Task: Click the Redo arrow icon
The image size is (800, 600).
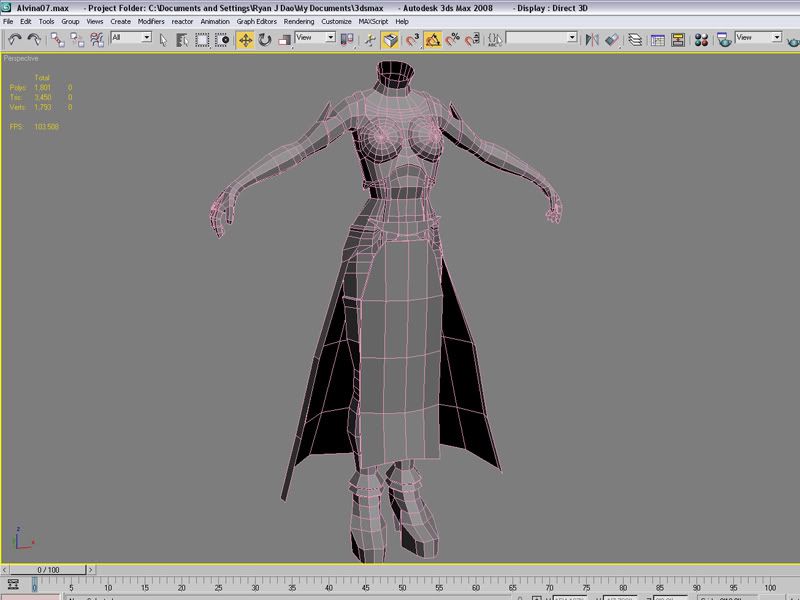Action: (x=34, y=39)
